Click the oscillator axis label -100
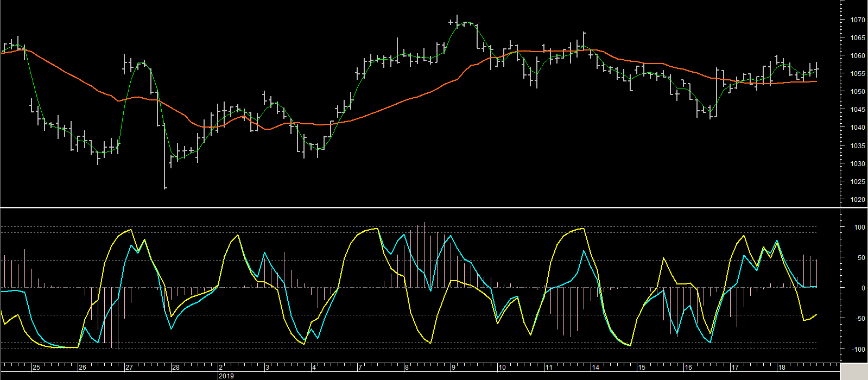868x380 pixels. pyautogui.click(x=859, y=350)
